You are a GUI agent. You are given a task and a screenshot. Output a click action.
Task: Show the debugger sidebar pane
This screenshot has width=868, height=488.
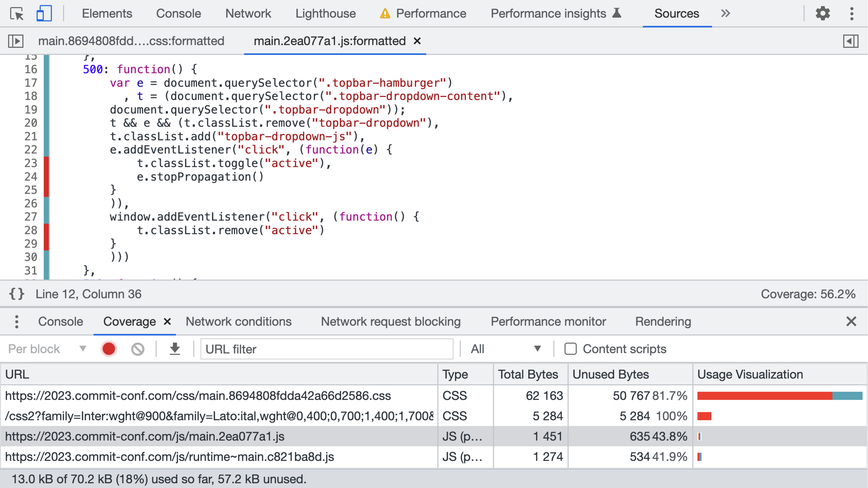[851, 41]
